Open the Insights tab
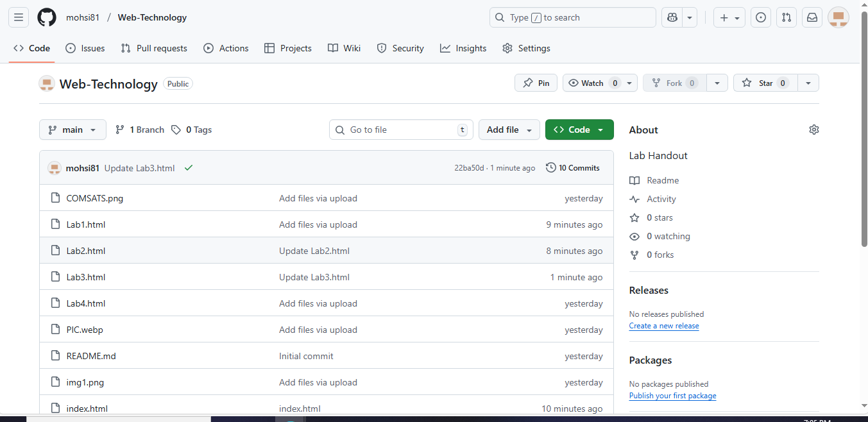 463,48
